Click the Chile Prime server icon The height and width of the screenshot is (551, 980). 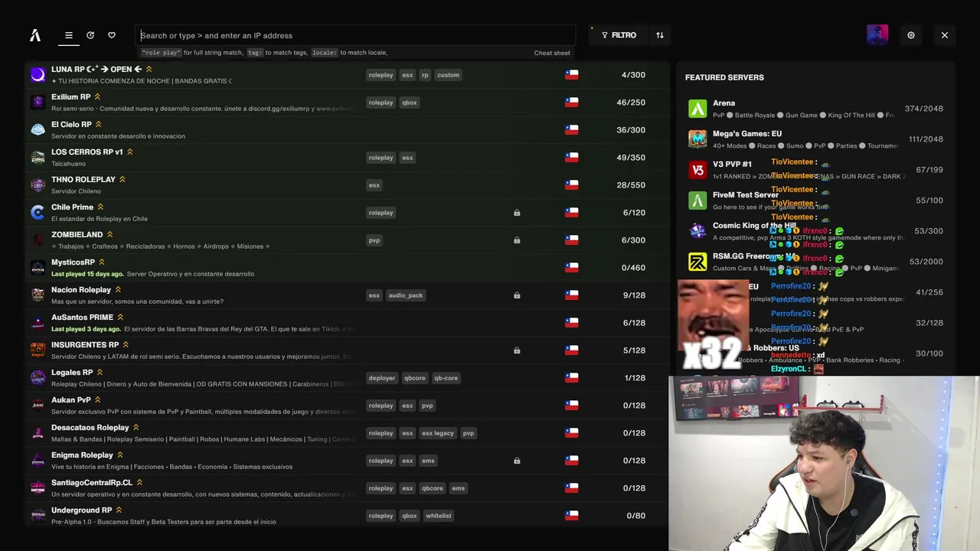[38, 213]
